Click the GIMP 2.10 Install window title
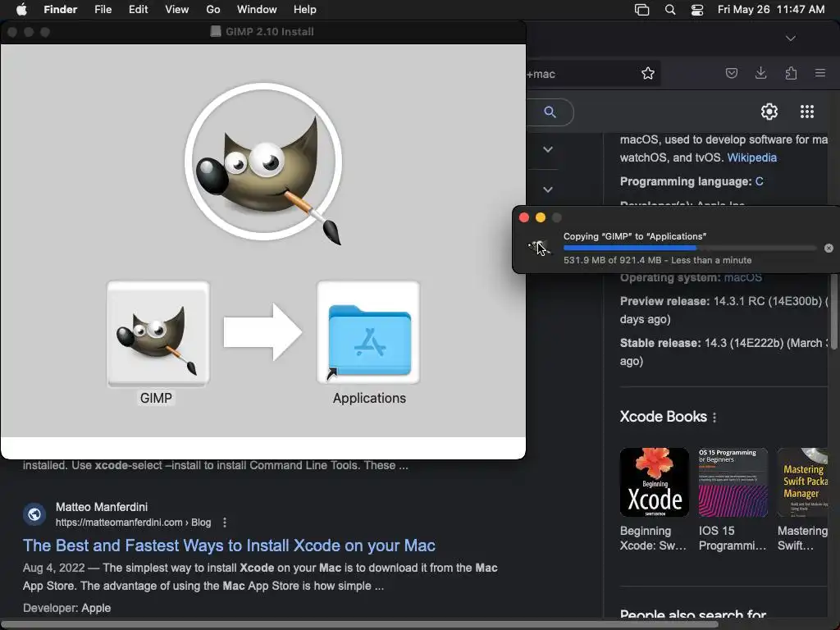This screenshot has width=840, height=630. [x=269, y=32]
